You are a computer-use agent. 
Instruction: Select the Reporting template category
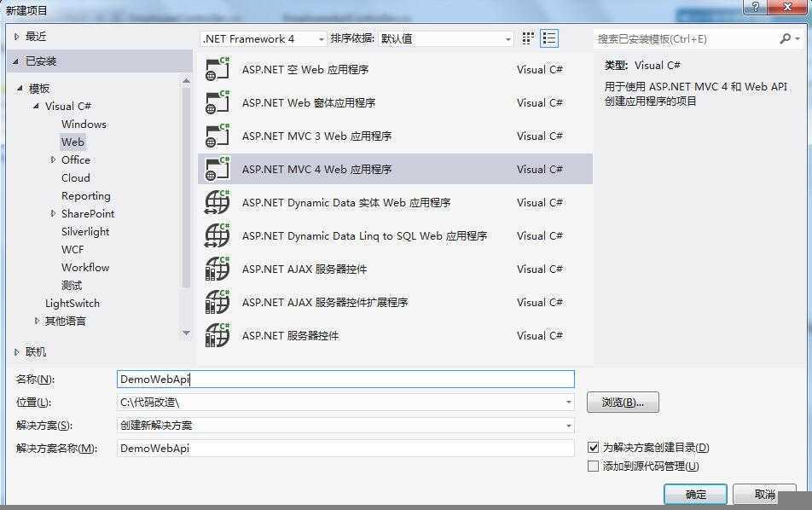86,195
